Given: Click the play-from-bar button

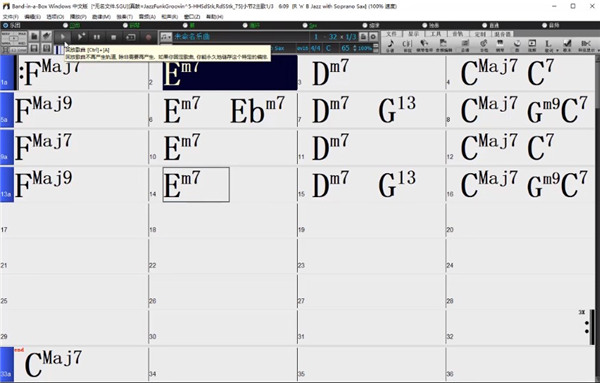Looking at the screenshot, I should pos(81,37).
